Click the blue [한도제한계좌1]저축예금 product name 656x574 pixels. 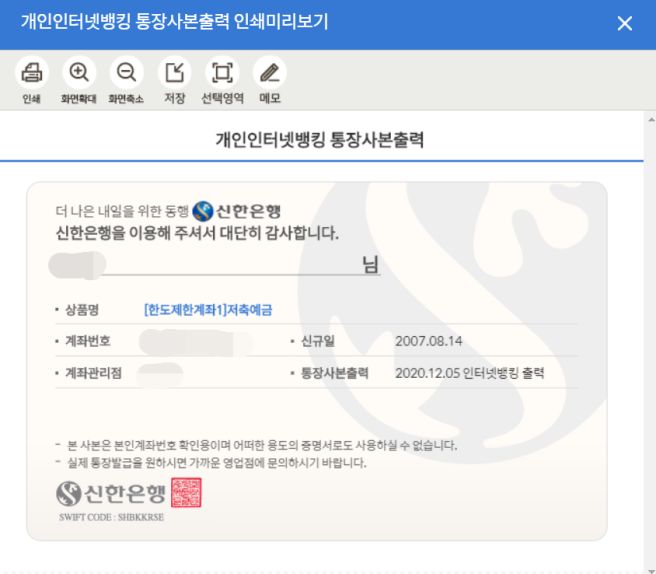(208, 310)
